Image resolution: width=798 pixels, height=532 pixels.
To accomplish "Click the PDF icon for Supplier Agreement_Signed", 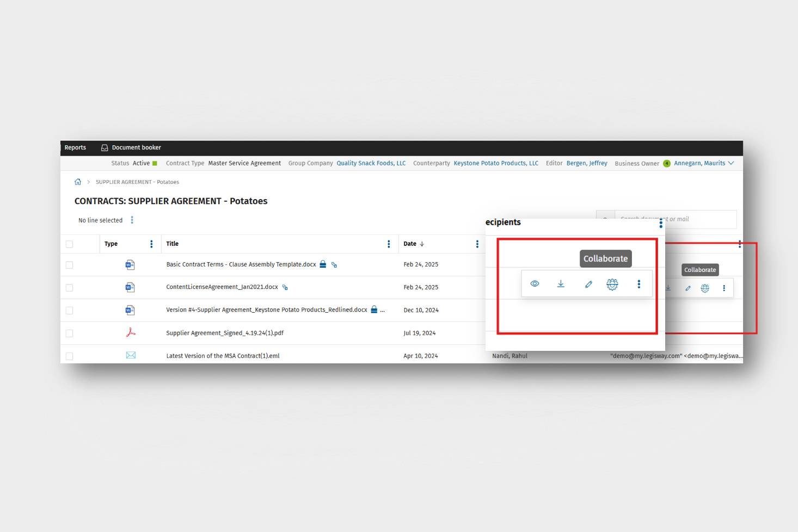I will 131,332.
